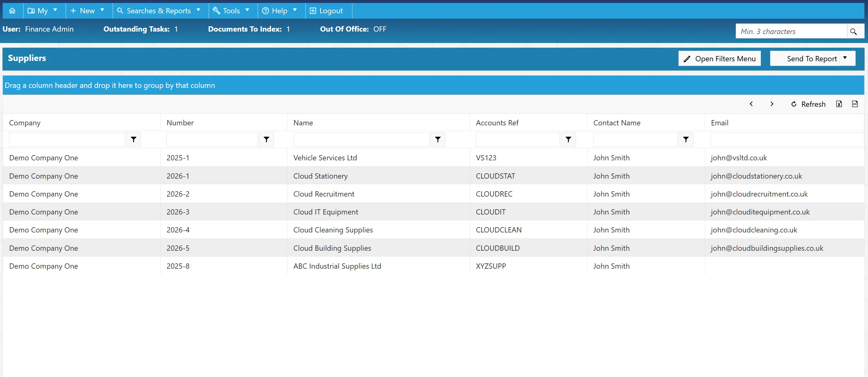868x377 pixels.
Task: Open the Name column filter funnel
Action: coord(438,140)
